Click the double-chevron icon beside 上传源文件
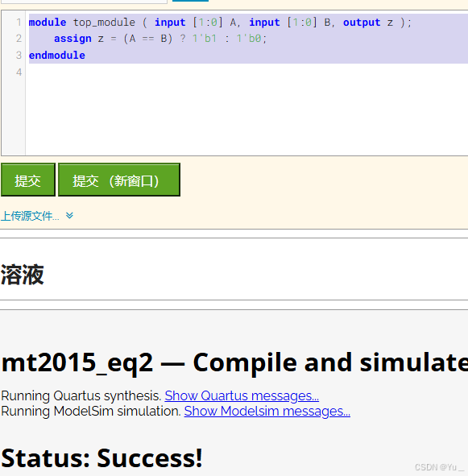 tap(69, 216)
